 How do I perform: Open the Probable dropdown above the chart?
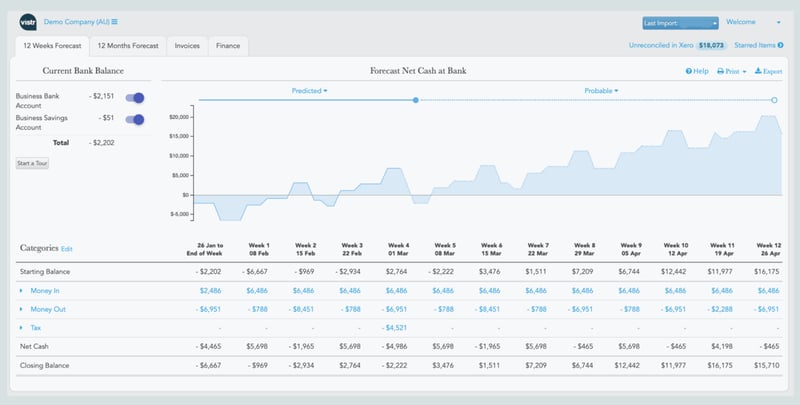(601, 91)
